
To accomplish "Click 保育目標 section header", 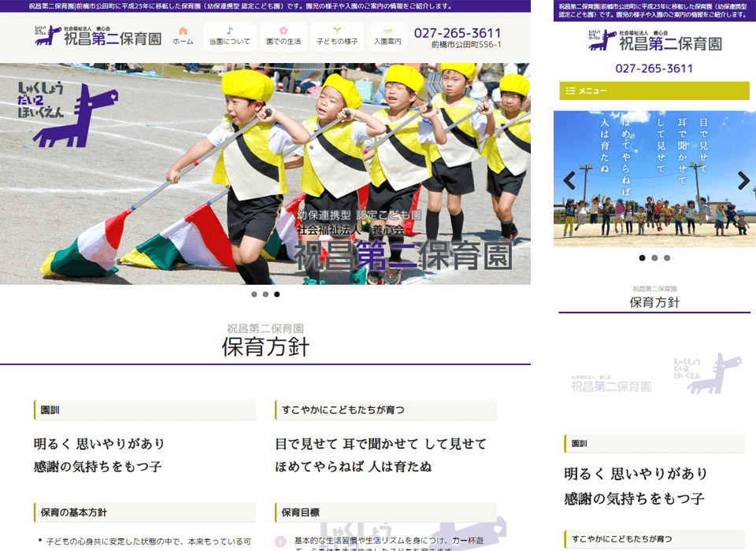I will coord(386,512).
